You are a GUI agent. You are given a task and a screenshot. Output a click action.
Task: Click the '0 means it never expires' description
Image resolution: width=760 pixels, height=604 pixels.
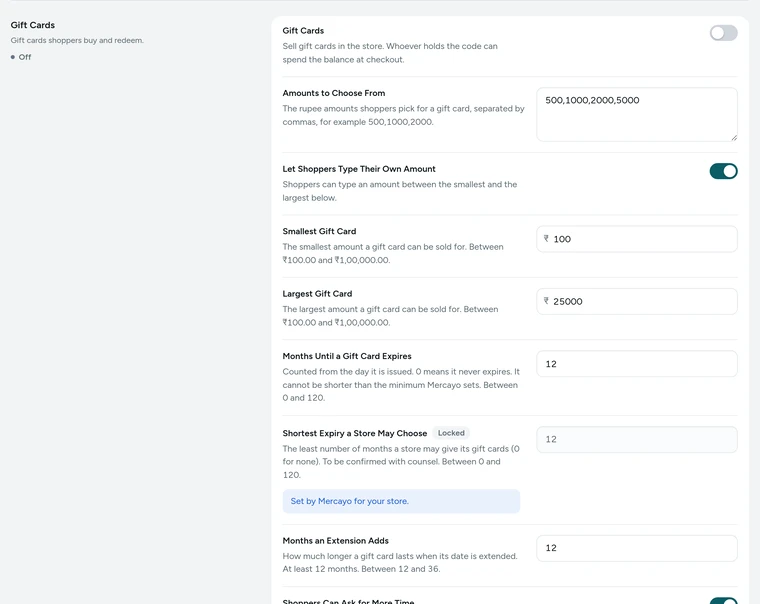pos(464,372)
